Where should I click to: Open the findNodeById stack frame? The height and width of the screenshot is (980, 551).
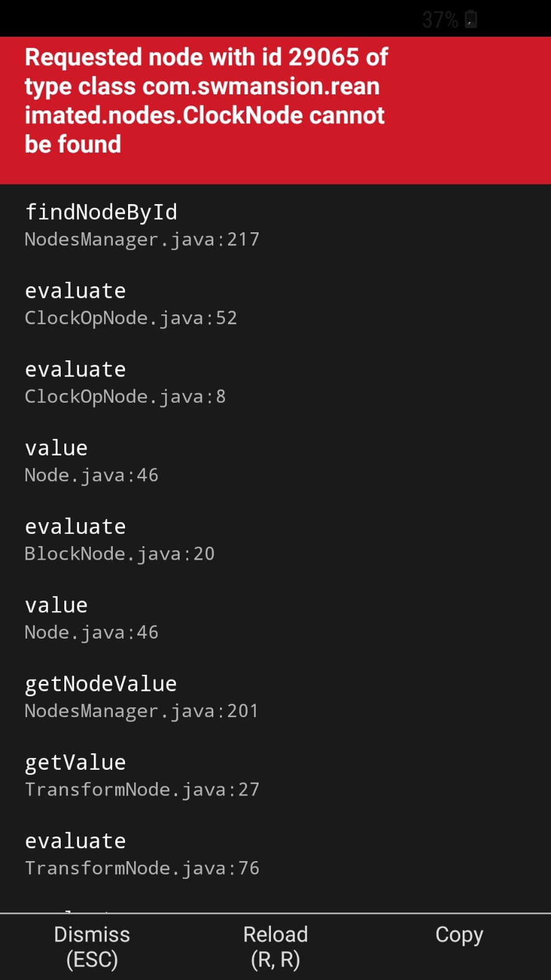[101, 211]
